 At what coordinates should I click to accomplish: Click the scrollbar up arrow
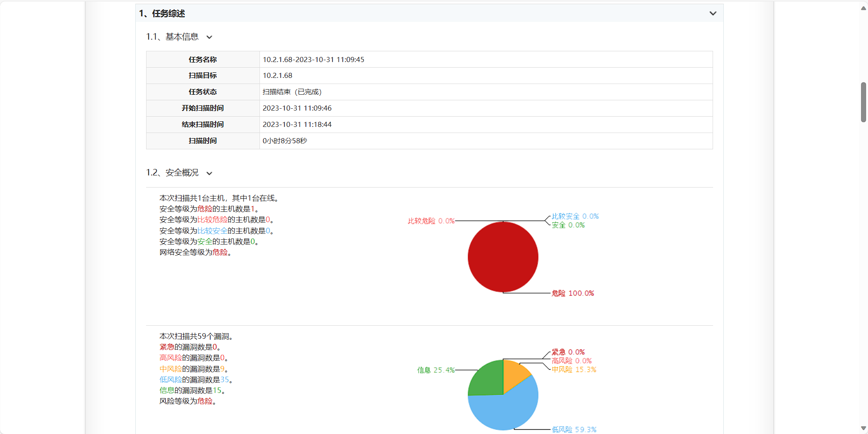[x=863, y=8]
